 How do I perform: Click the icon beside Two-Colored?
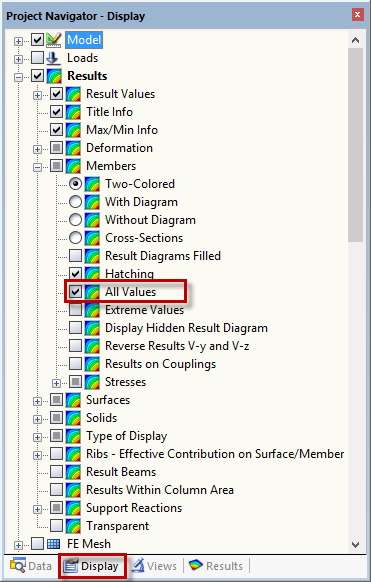(x=92, y=184)
